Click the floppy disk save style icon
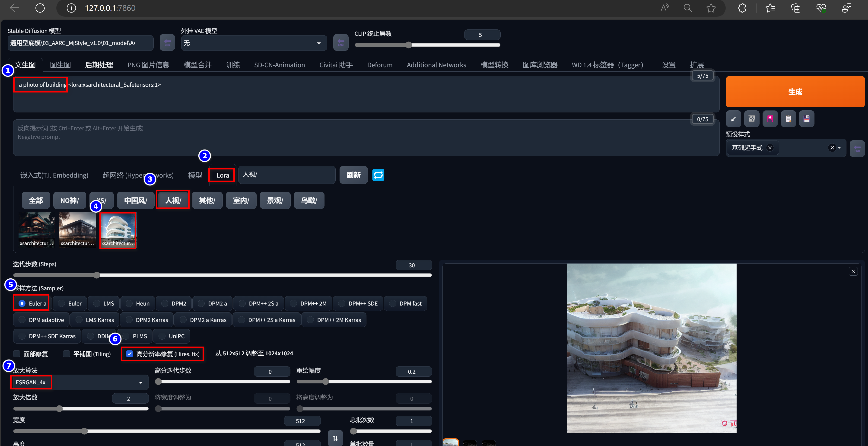This screenshot has height=446, width=868. (x=806, y=119)
